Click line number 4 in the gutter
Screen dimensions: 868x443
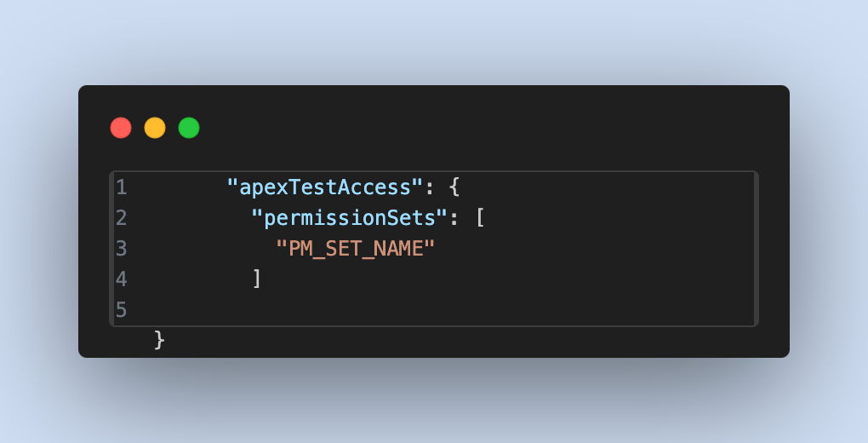(121, 279)
